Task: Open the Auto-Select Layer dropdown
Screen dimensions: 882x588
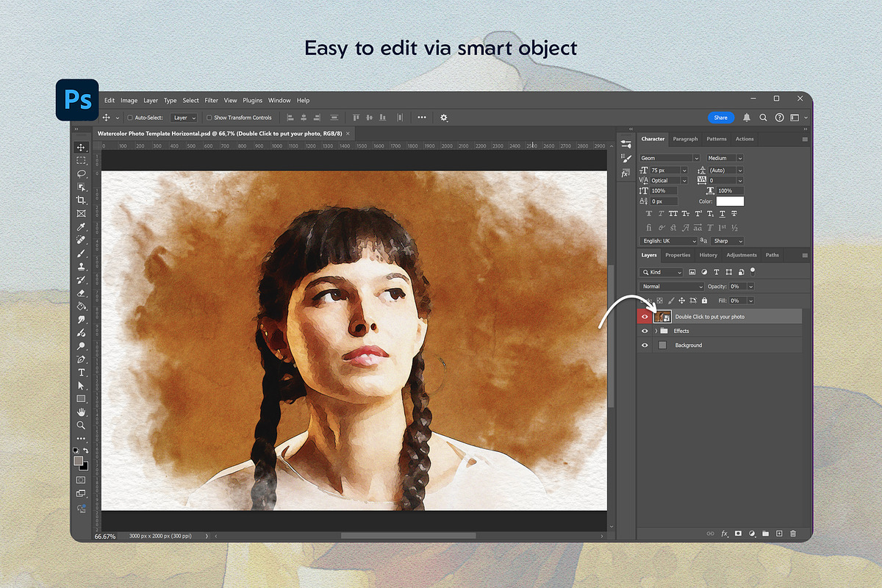Action: tap(184, 118)
